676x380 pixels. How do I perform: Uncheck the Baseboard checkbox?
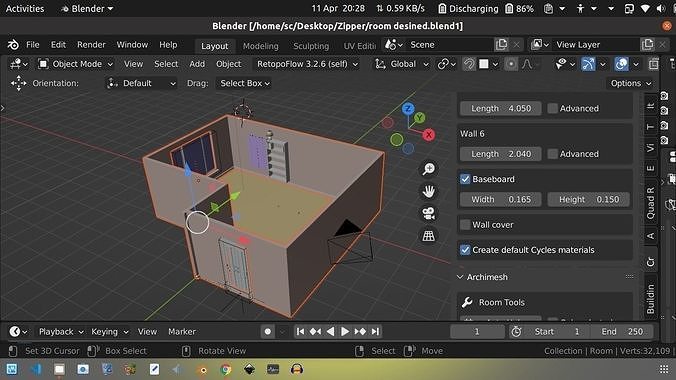[465, 179]
